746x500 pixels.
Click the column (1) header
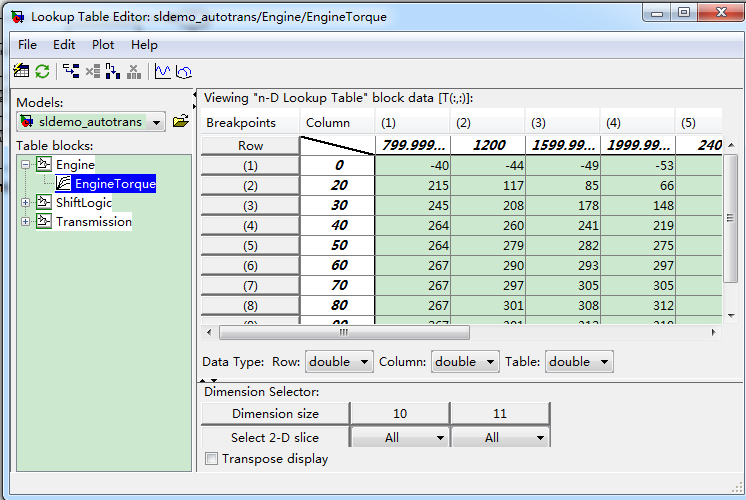coord(412,123)
